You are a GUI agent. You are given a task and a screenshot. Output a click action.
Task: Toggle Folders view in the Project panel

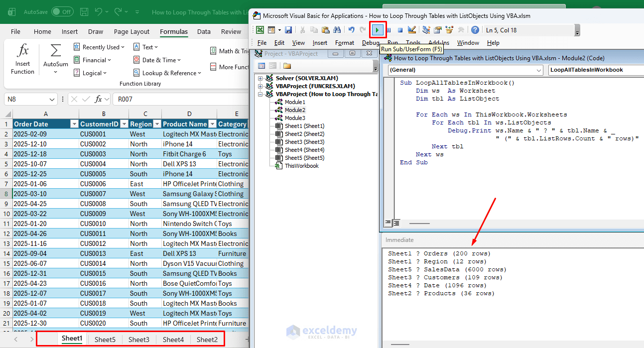point(287,66)
